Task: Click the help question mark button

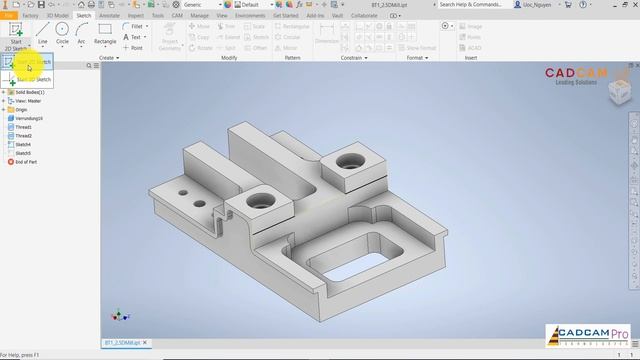Action: (583, 4)
